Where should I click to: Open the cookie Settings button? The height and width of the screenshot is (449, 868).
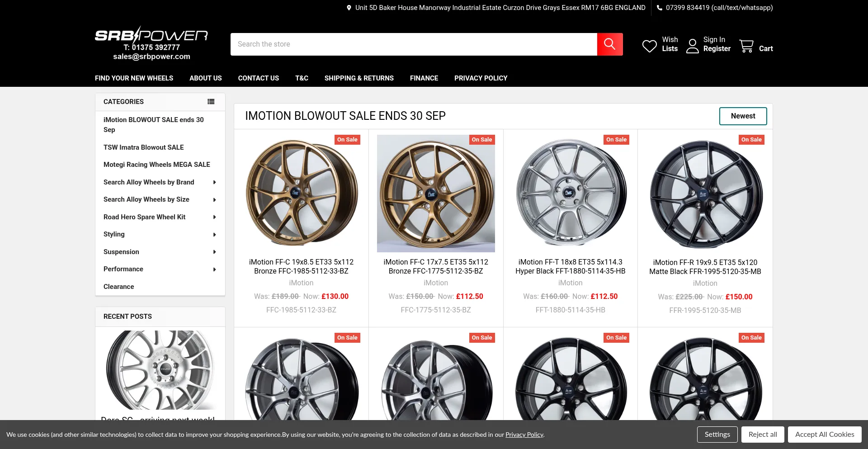pyautogui.click(x=717, y=435)
